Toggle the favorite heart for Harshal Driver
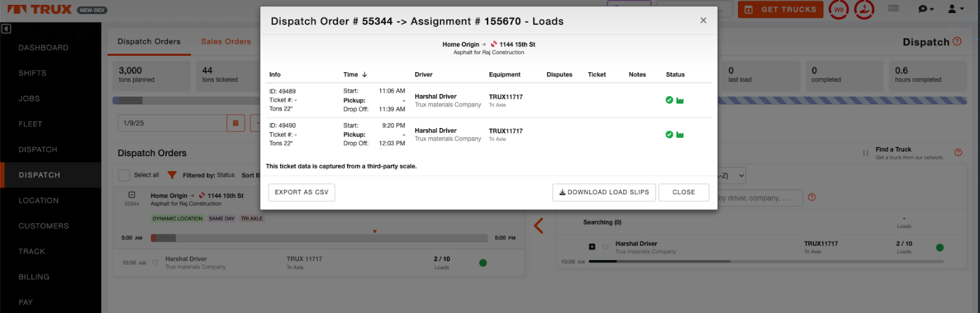Image resolution: width=980 pixels, height=313 pixels. [155, 263]
